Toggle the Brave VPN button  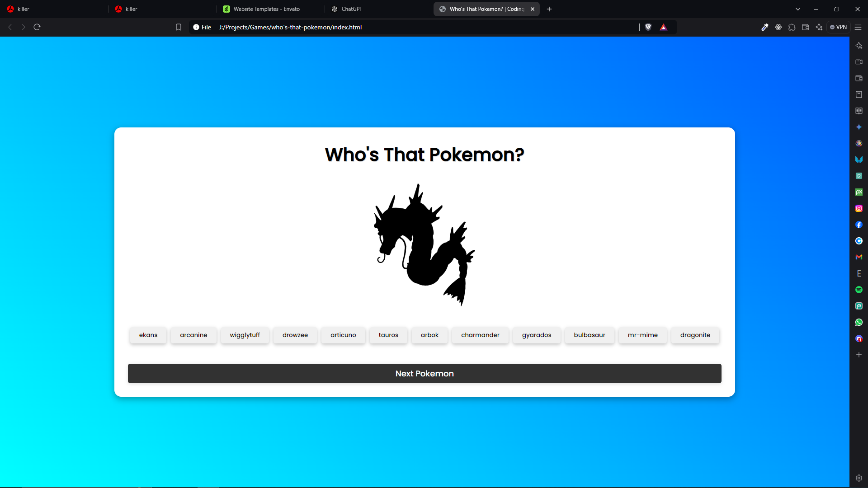839,27
